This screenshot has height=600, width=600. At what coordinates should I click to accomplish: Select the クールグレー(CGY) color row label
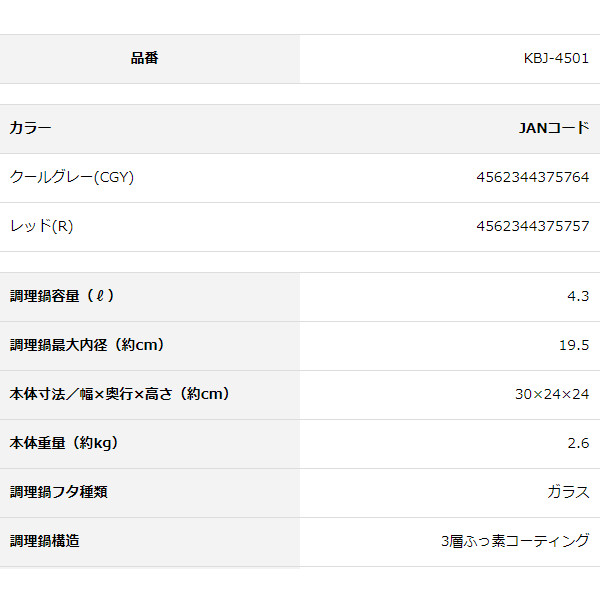click(x=71, y=177)
